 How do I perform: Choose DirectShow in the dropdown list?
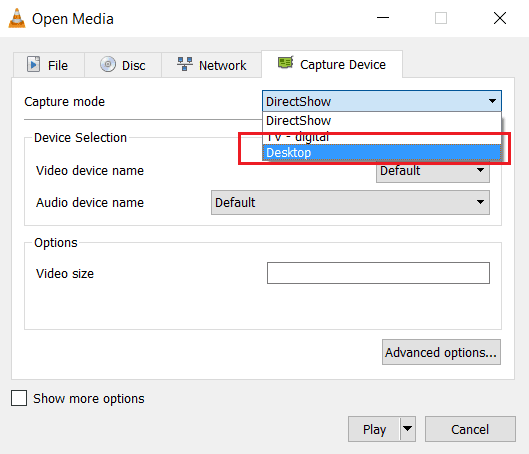pyautogui.click(x=382, y=121)
